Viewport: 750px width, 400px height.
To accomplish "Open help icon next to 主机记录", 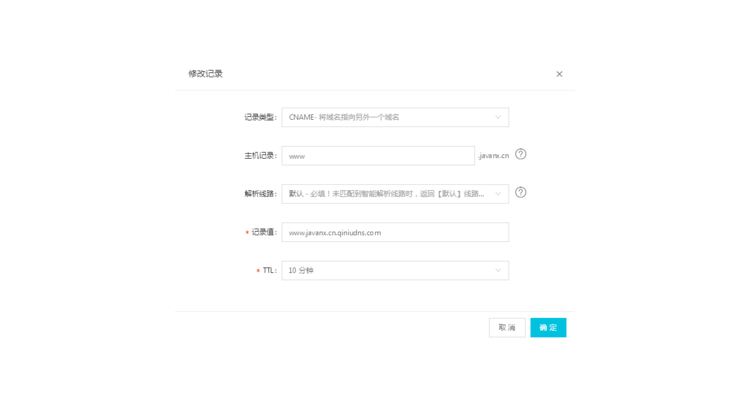I will click(520, 154).
